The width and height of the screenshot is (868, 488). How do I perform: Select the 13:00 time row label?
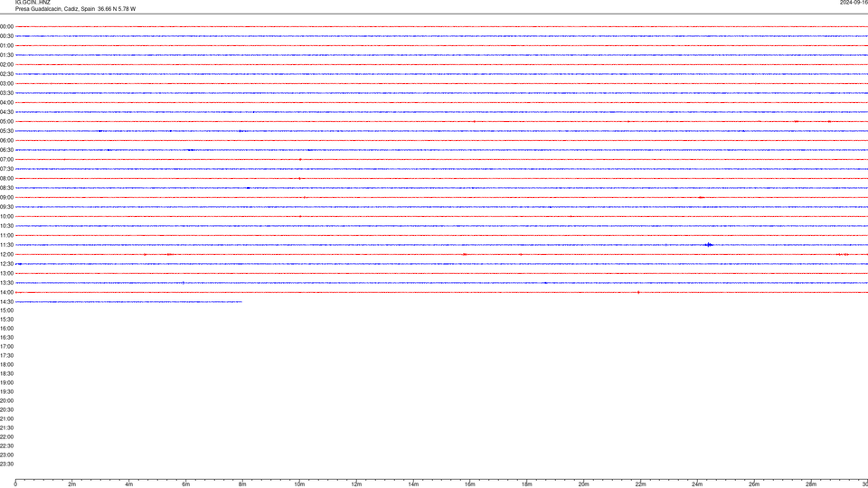pos(6,273)
